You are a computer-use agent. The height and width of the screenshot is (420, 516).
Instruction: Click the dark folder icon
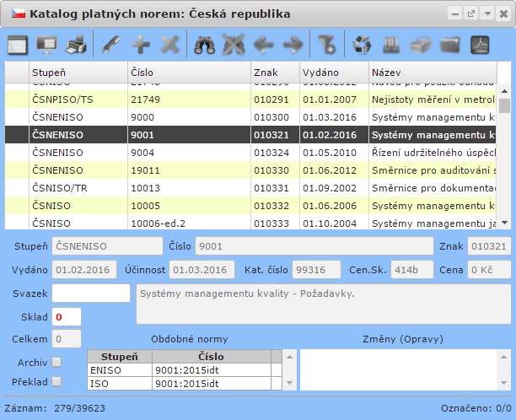450,45
